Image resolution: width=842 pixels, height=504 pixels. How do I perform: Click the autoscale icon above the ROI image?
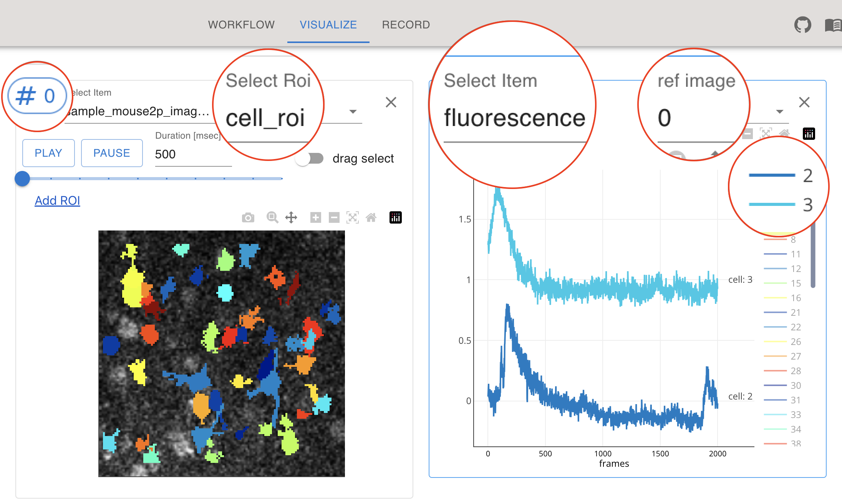pos(353,218)
